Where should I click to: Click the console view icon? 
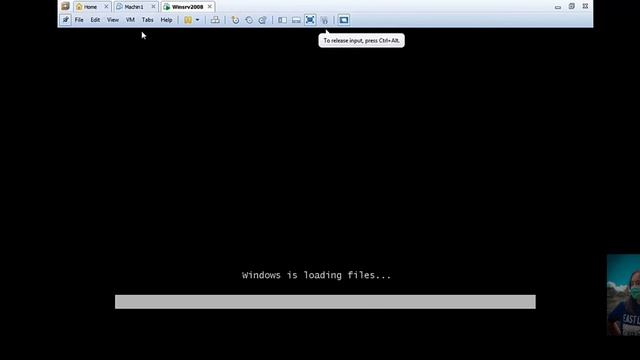click(344, 20)
